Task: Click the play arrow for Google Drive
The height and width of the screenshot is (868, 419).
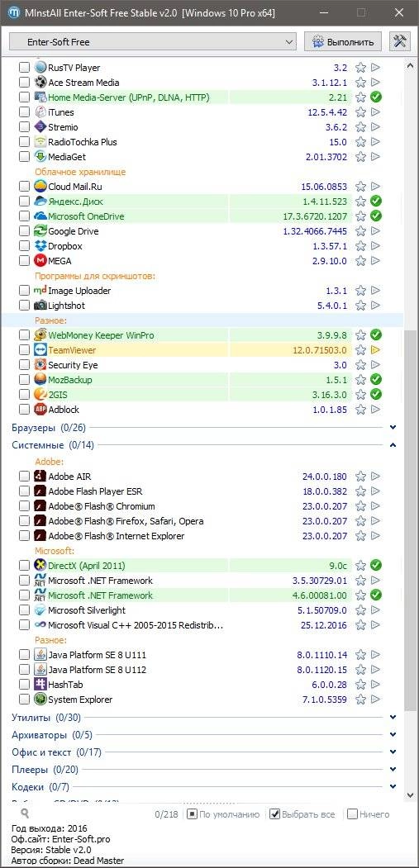Action: point(376,231)
